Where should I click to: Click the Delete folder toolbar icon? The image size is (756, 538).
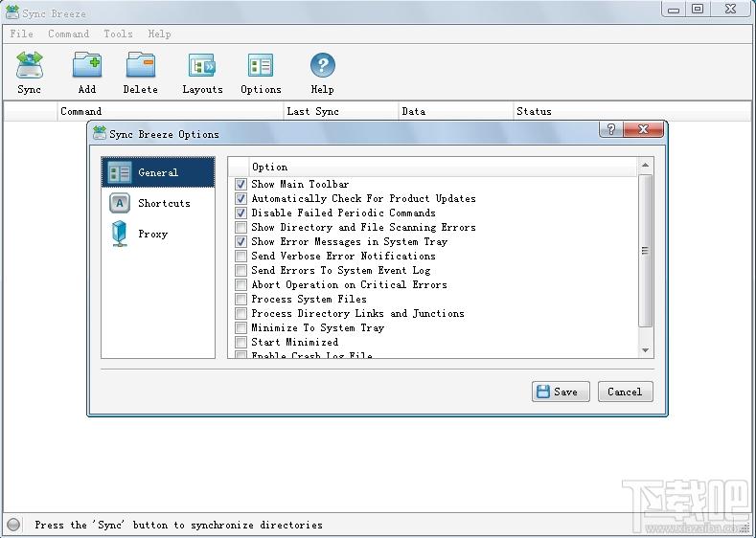(140, 65)
